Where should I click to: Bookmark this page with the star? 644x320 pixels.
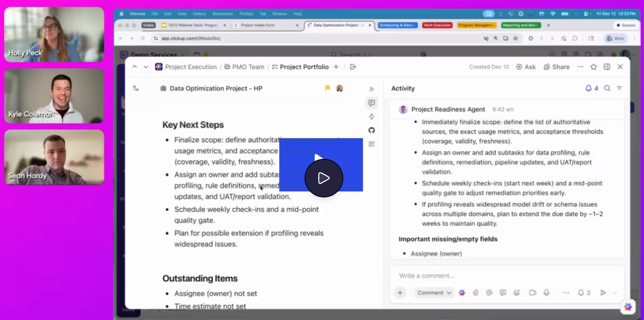[x=515, y=39]
